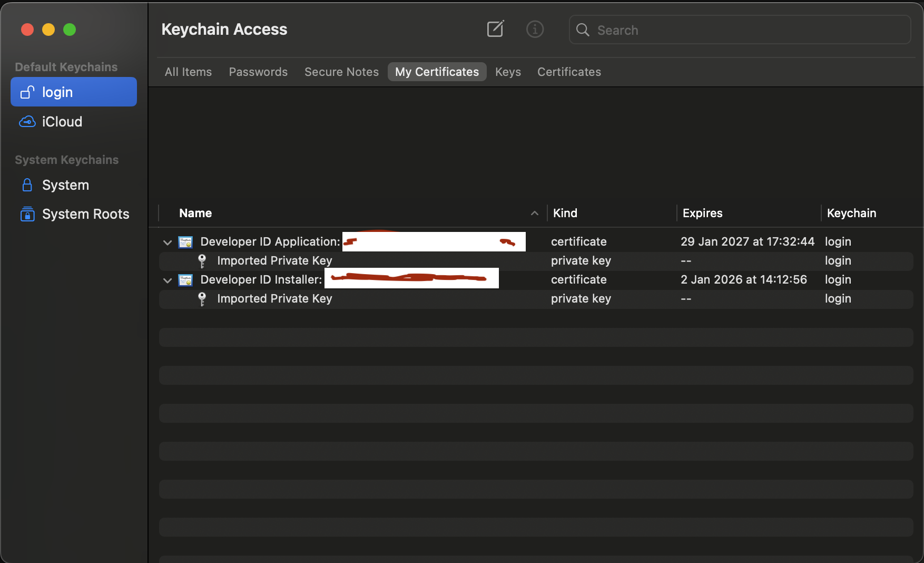This screenshot has height=563, width=924.
Task: Click key icon under Developer ID Application
Action: tap(202, 261)
